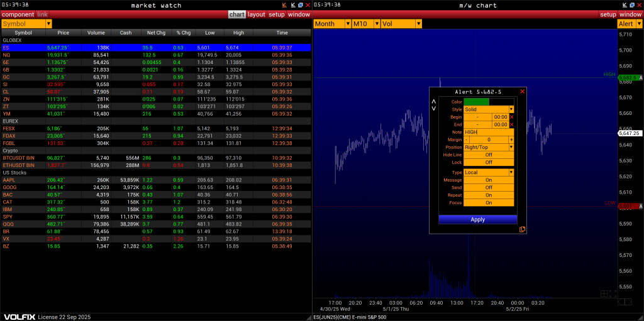Click the 5,682.5 HIGH price label

628,78
